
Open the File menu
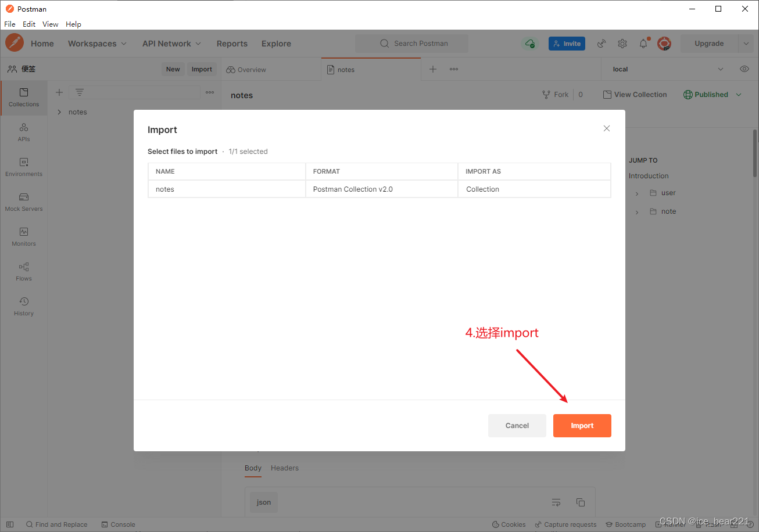point(10,24)
